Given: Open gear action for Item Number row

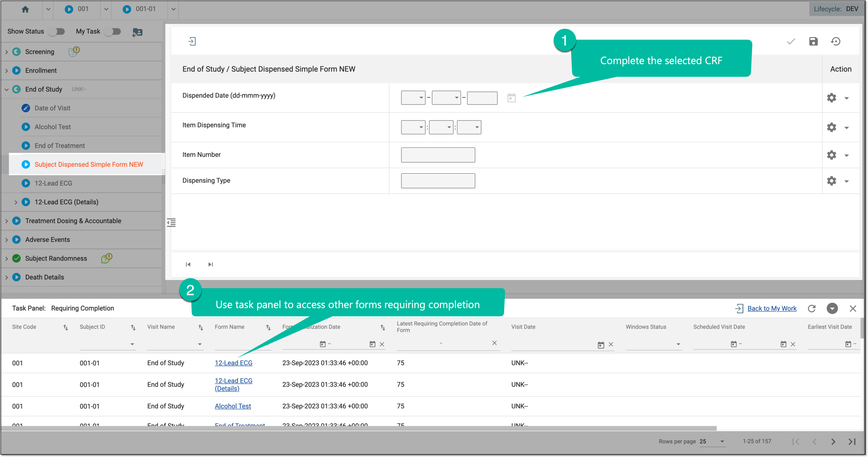Looking at the screenshot, I should 832,155.
